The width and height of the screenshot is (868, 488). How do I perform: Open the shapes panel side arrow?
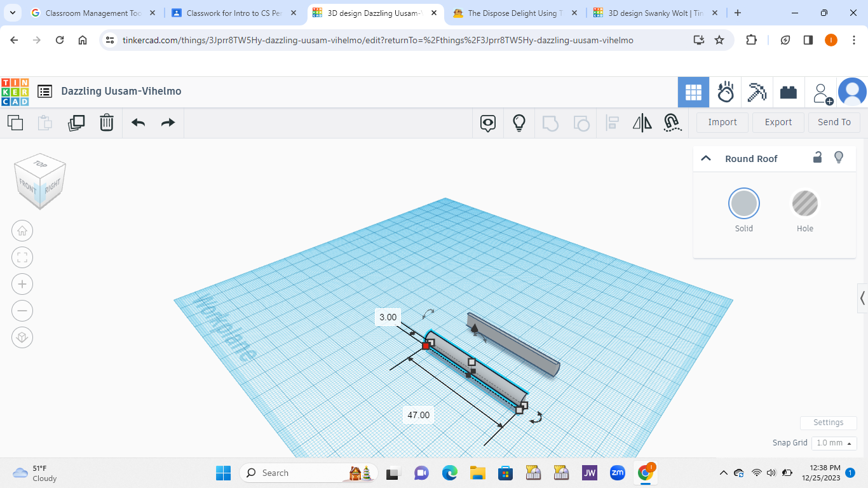[862, 297]
